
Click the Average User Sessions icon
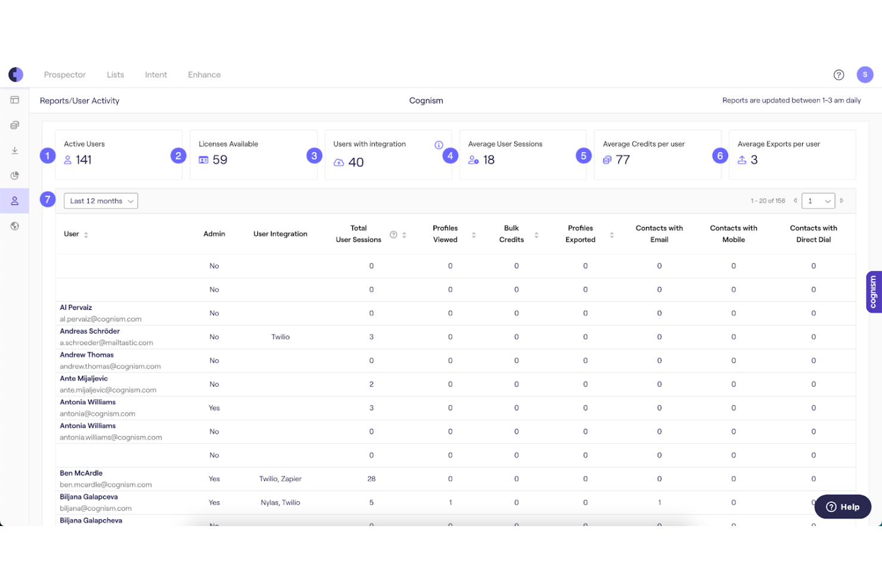pyautogui.click(x=473, y=160)
